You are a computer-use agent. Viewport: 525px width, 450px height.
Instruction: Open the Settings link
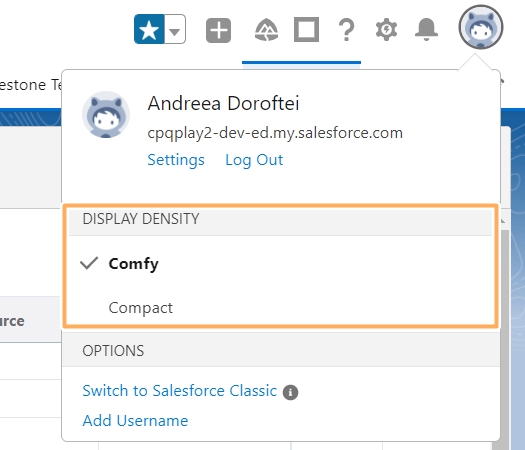(x=176, y=160)
